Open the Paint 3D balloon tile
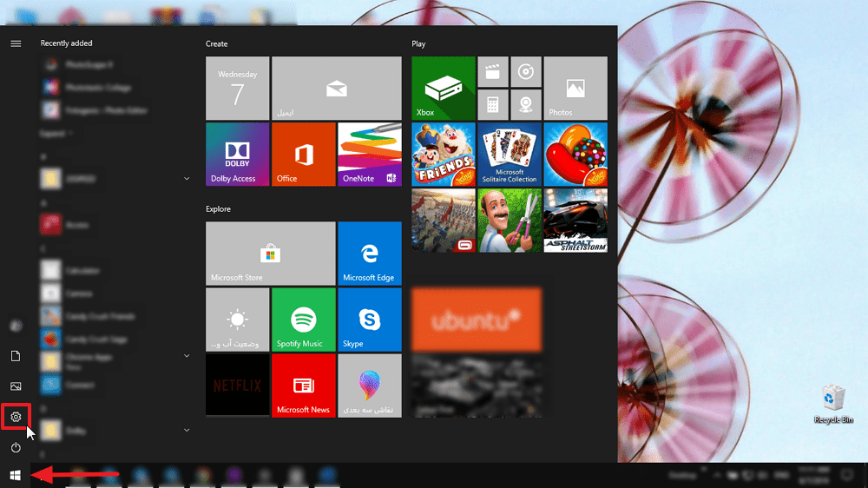 (370, 386)
